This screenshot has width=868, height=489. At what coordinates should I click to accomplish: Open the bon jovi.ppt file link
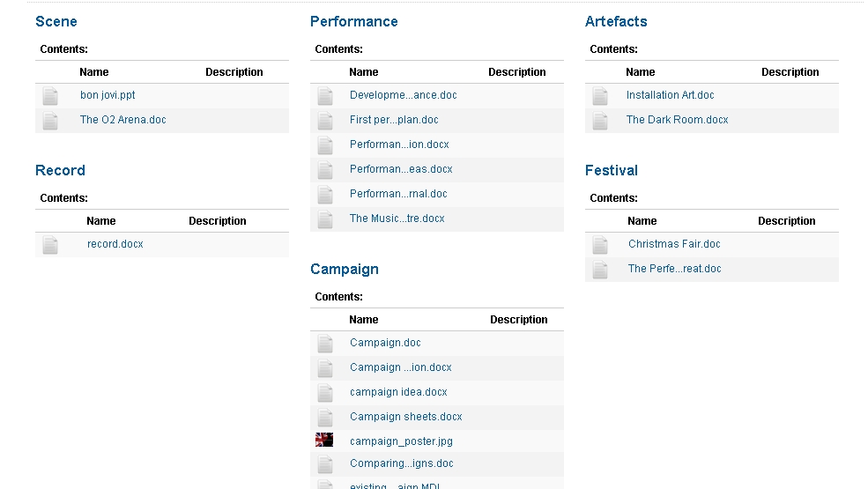pyautogui.click(x=108, y=95)
